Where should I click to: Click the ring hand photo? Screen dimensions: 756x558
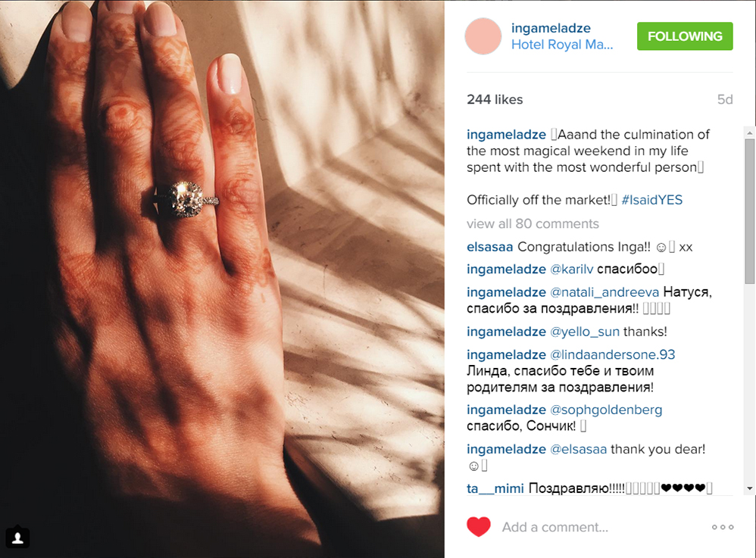point(222,279)
